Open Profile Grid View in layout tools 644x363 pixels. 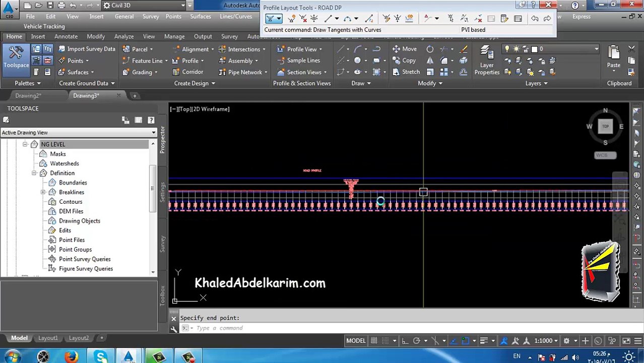click(518, 19)
